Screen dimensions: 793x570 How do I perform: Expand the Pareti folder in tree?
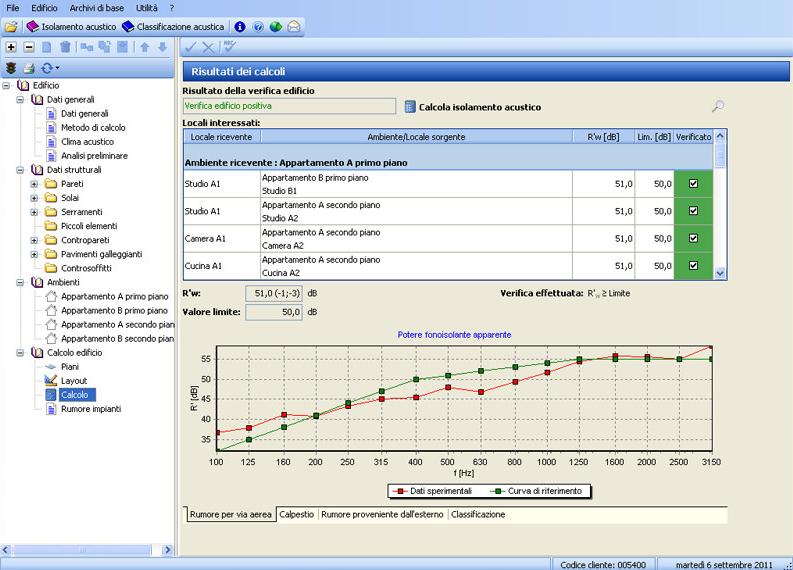tap(35, 184)
